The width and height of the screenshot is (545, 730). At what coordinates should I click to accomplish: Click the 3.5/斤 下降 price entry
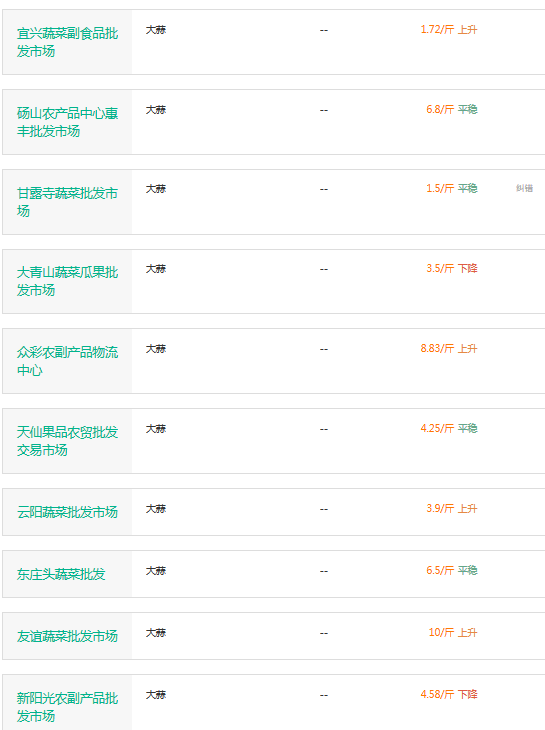(452, 269)
